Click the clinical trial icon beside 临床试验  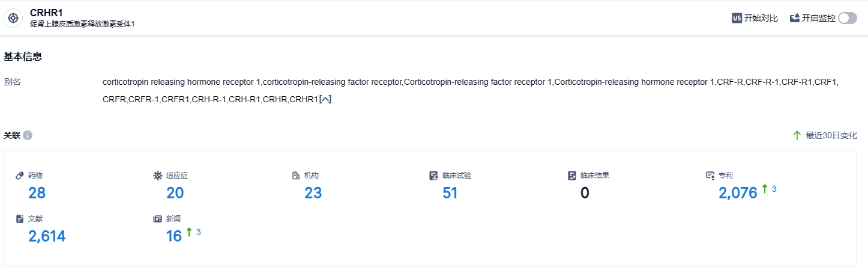tap(434, 176)
